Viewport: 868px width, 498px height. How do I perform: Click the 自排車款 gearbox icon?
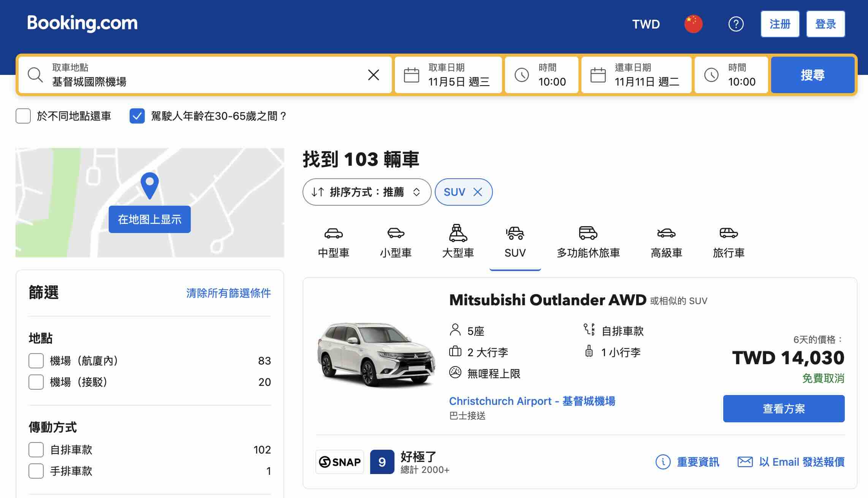point(589,330)
